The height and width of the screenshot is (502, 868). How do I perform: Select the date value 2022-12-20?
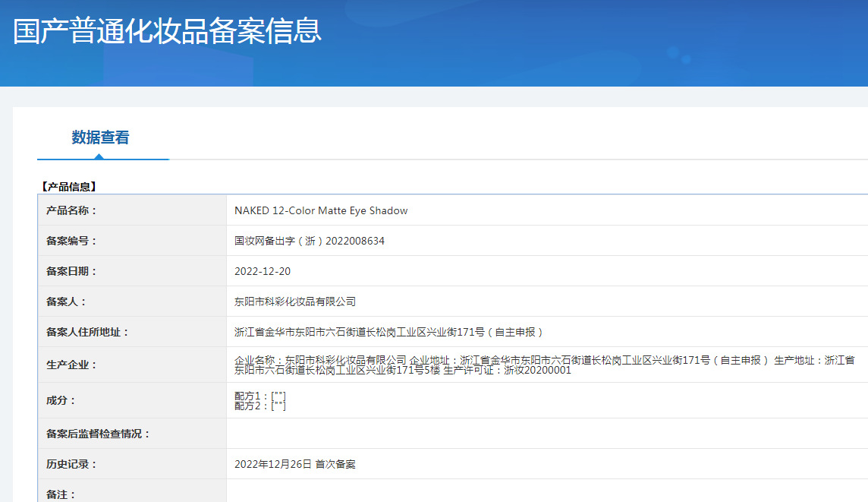263,271
